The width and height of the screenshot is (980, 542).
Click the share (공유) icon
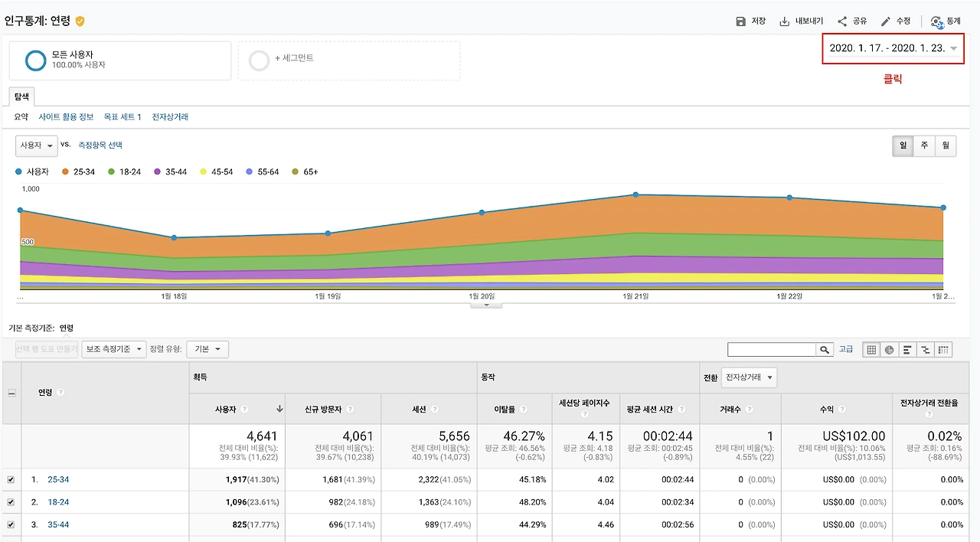842,21
